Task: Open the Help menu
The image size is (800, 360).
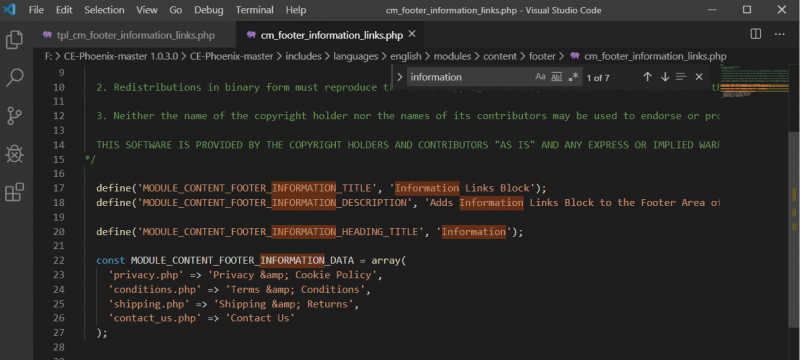Action: pos(296,10)
